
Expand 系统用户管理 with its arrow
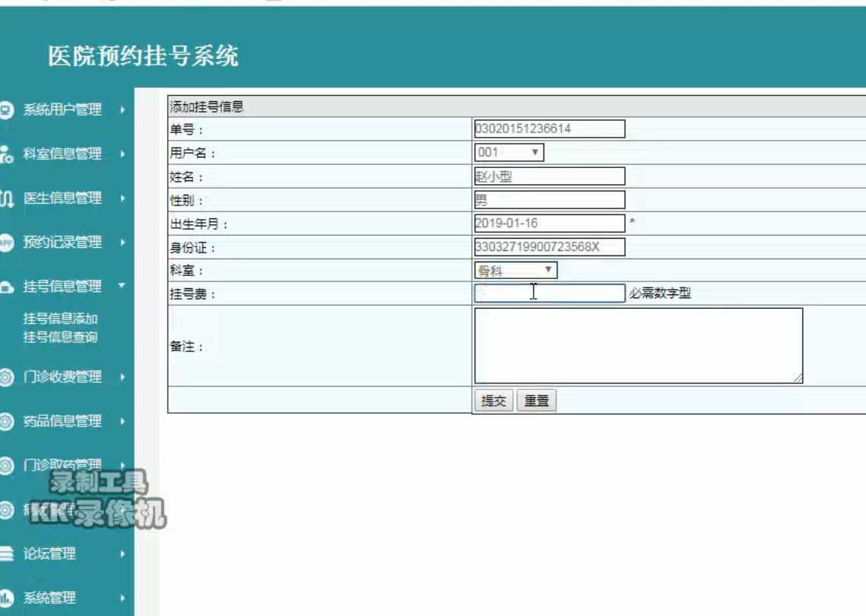point(122,110)
